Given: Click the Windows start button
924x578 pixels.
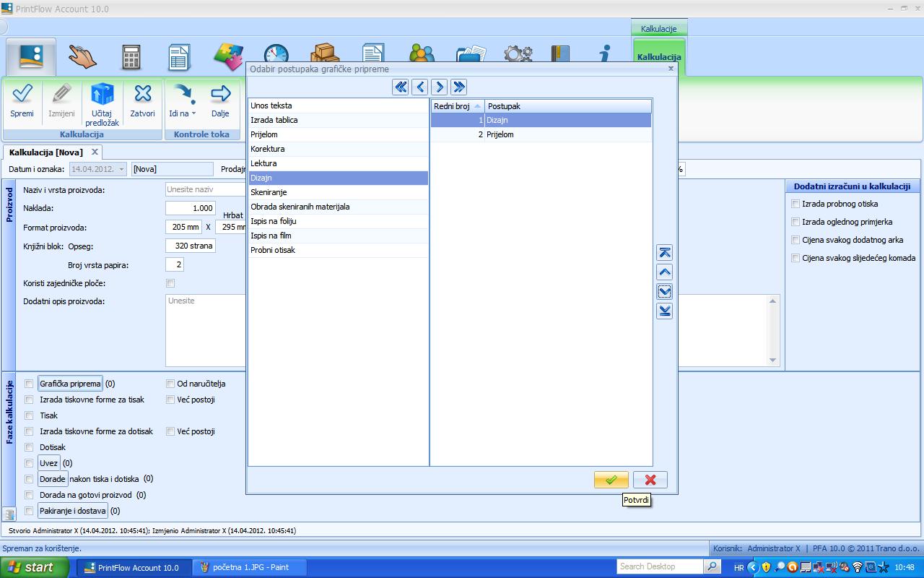Looking at the screenshot, I should tap(30, 567).
